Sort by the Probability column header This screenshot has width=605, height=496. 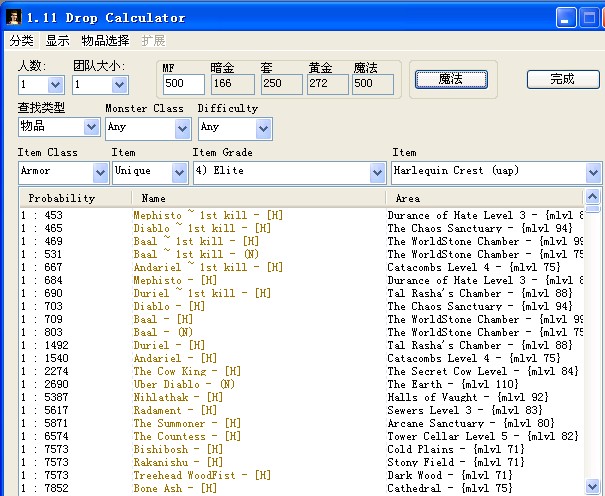tap(76, 198)
